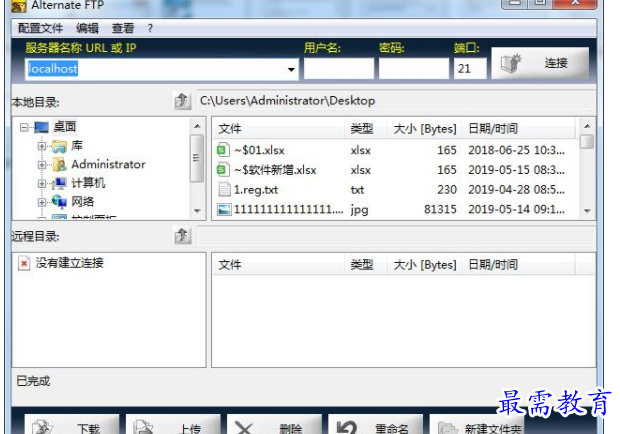Image resolution: width=620 pixels, height=434 pixels.
Task: Open the ? help menu
Action: click(150, 28)
